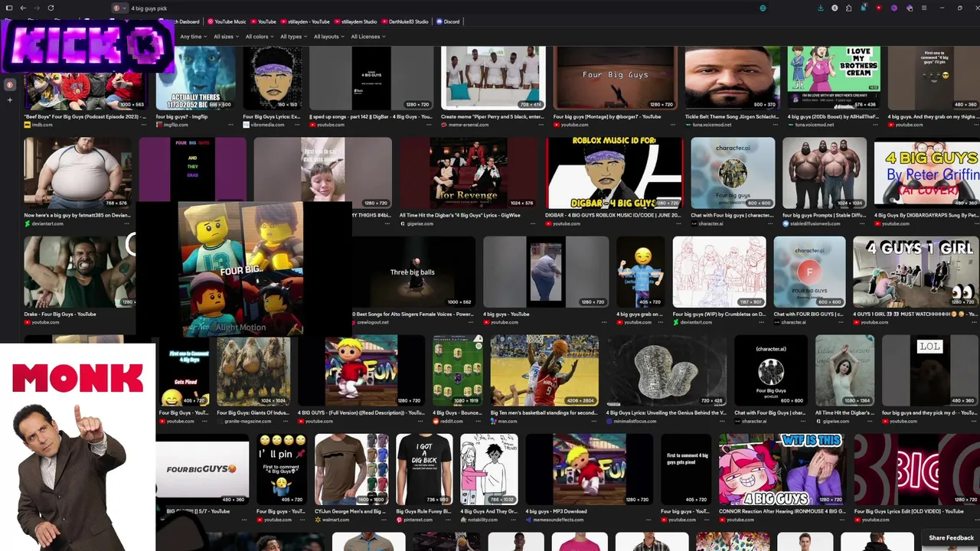Screen dimensions: 980x551
Task: Open the three shirtless big men Stable Diffusion thumbnail
Action: (825, 173)
